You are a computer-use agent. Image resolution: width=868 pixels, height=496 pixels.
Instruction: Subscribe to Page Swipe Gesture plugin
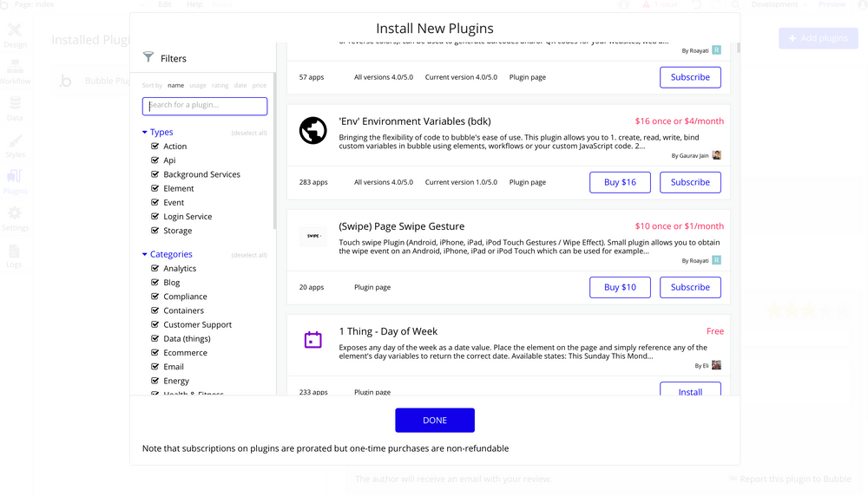click(690, 287)
